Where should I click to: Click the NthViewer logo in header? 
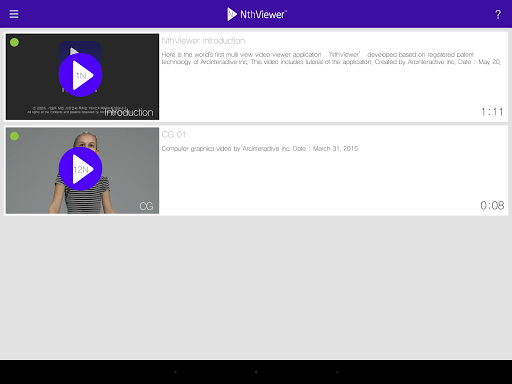coord(257,14)
